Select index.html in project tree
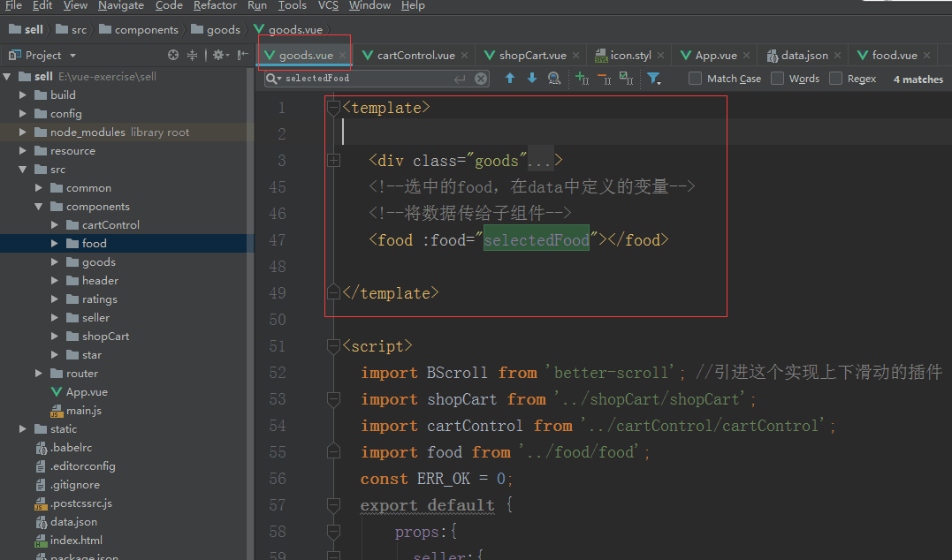 pos(69,541)
